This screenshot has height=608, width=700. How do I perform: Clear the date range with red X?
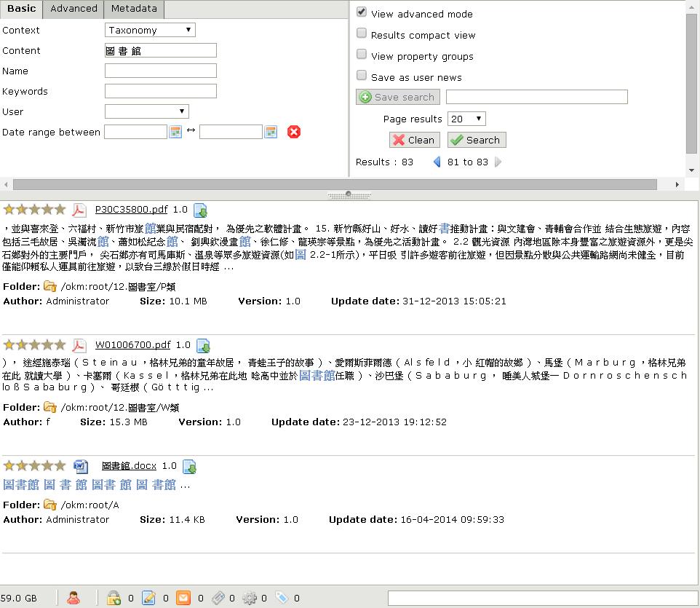click(294, 132)
